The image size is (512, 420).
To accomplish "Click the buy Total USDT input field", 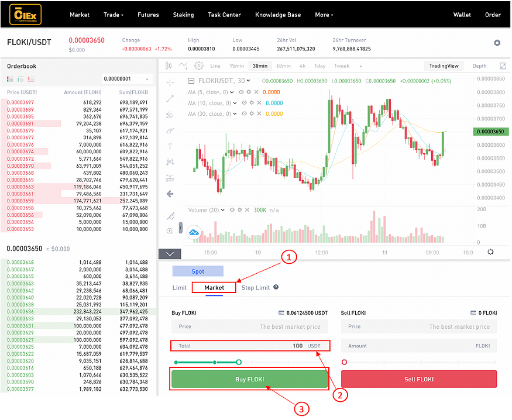I will pos(250,346).
